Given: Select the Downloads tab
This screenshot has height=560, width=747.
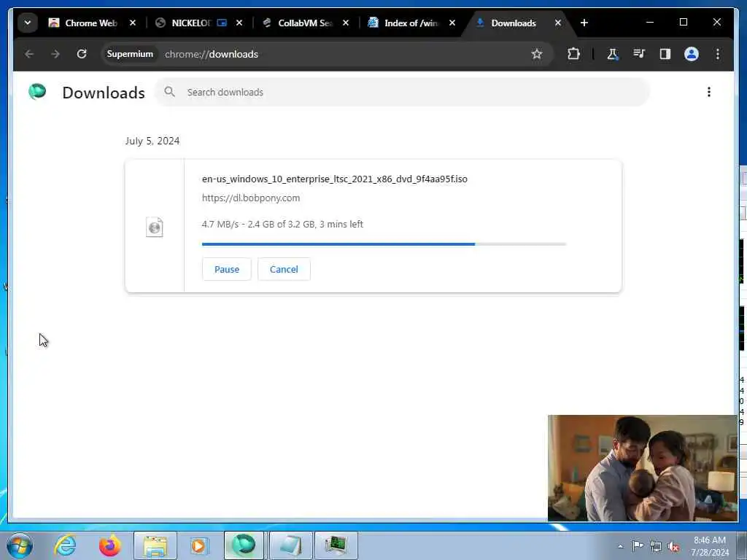Looking at the screenshot, I should (x=514, y=23).
